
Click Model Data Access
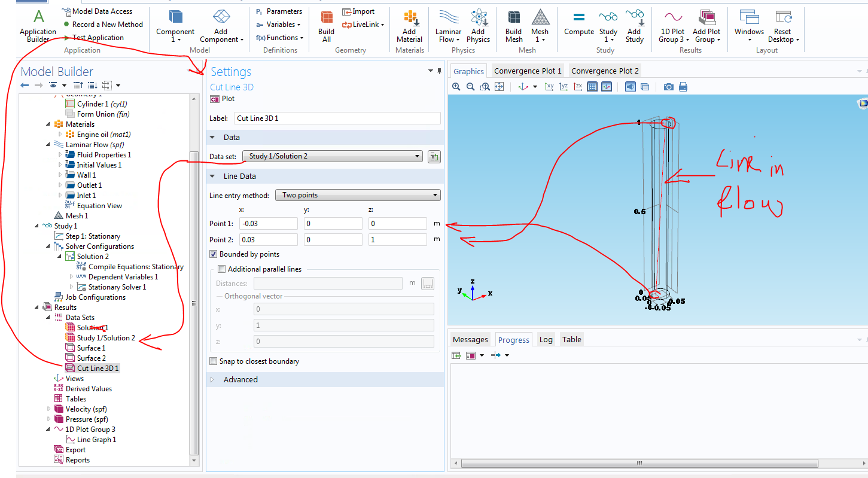(x=98, y=11)
